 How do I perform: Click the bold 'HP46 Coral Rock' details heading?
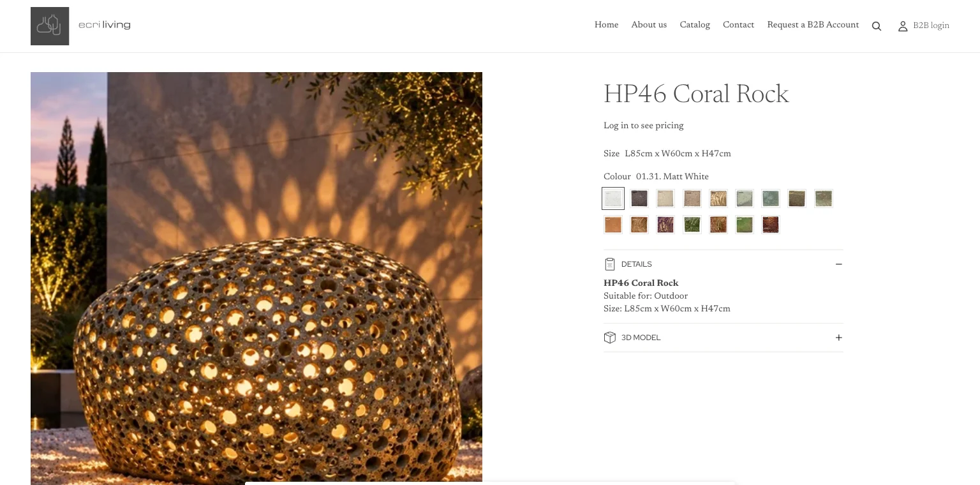point(641,283)
